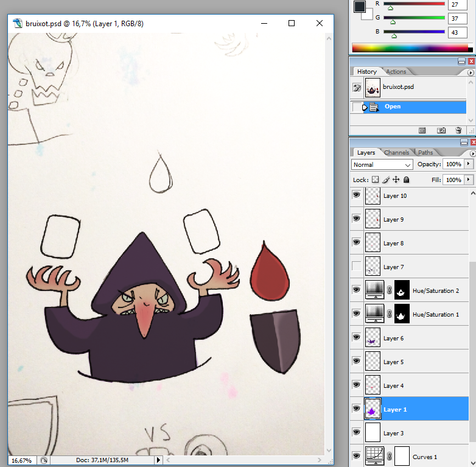
Task: Switch to the Layers tab
Action: click(366, 152)
